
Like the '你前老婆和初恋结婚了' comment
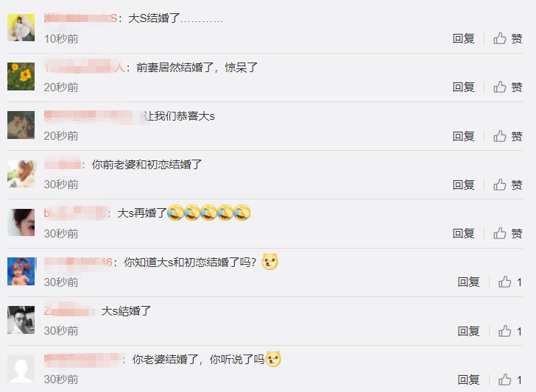pyautogui.click(x=507, y=185)
